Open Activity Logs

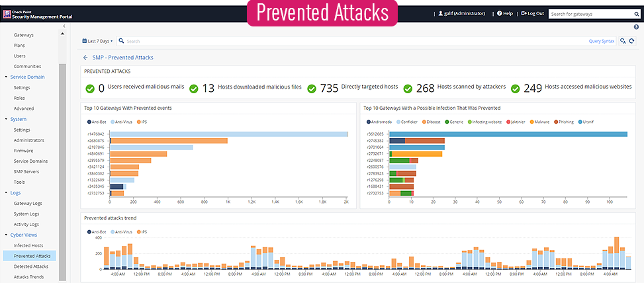point(26,224)
